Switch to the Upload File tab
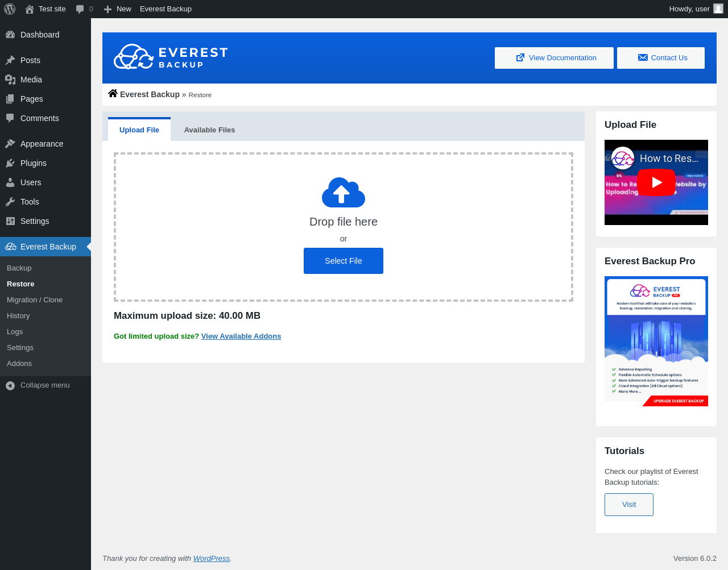Screen dimensions: 728x570 (139, 130)
